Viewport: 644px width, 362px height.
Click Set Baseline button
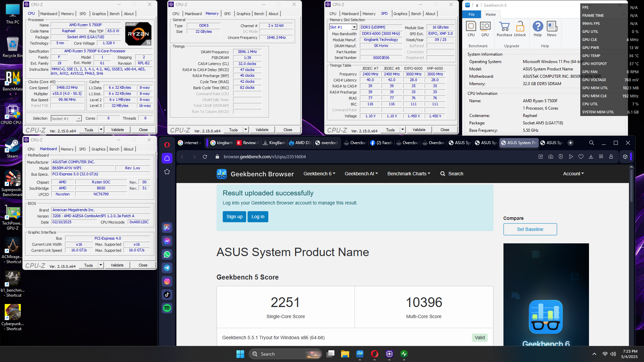coord(530,229)
